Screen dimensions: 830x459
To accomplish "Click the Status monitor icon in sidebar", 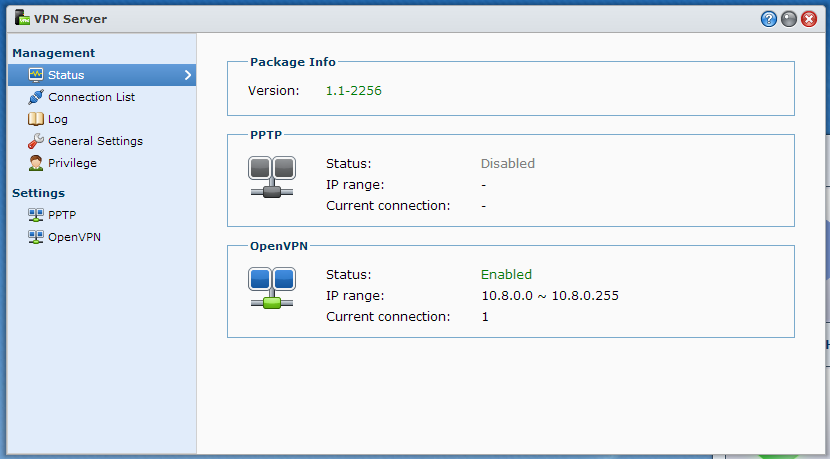I will tap(36, 75).
